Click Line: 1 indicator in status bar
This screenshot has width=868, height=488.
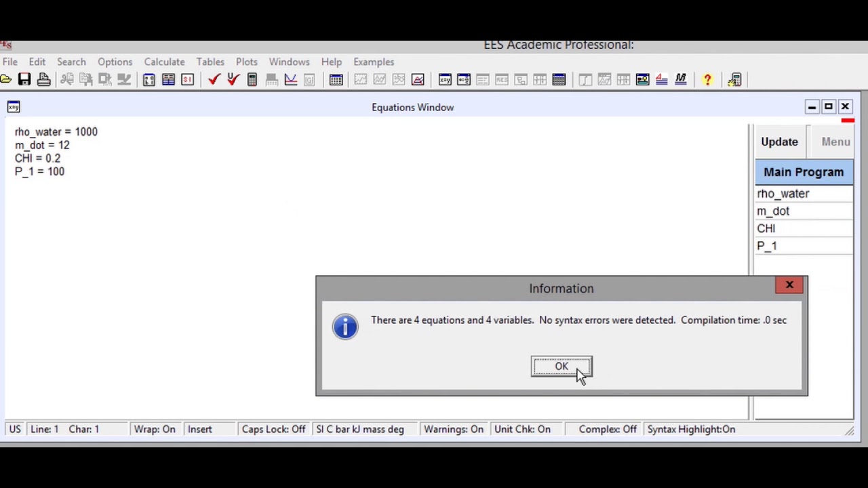tap(45, 429)
